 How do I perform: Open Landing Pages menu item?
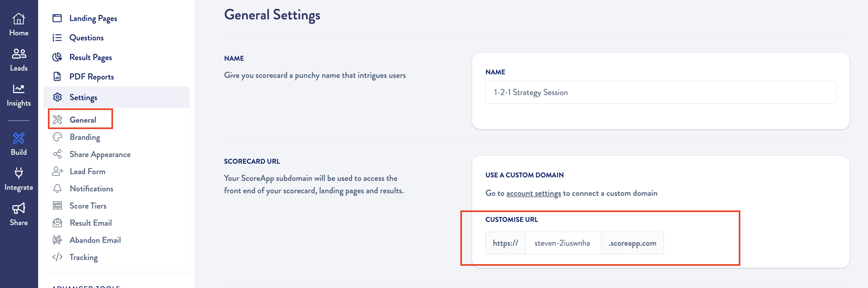pyautogui.click(x=93, y=18)
